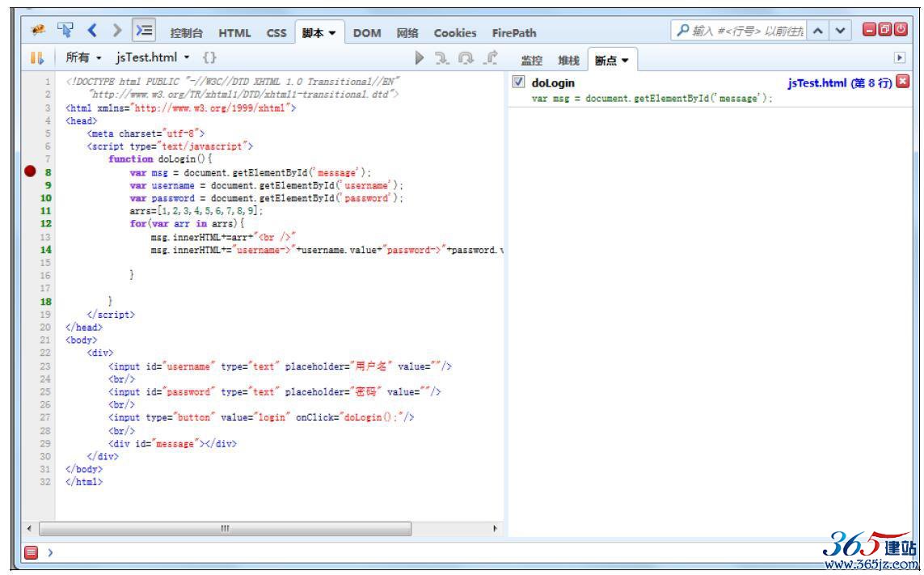The width and height of the screenshot is (924, 575).
Task: Open the 堆栈 side tab
Action: click(x=568, y=60)
